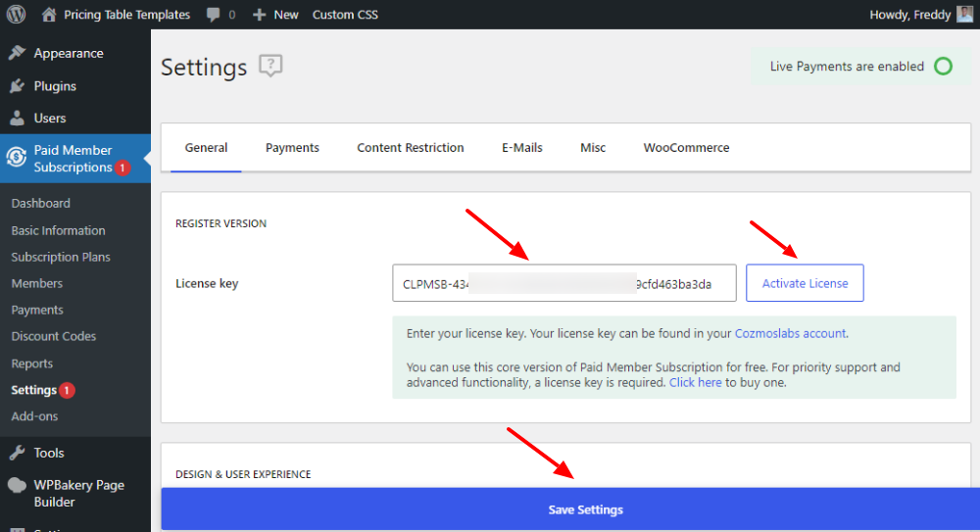Viewport: 980px width, 532px height.
Task: Click the License key label
Action: pyautogui.click(x=207, y=283)
